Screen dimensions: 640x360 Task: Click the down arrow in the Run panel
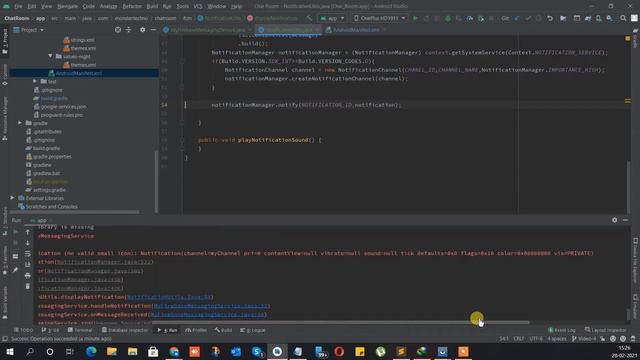click(x=27, y=243)
